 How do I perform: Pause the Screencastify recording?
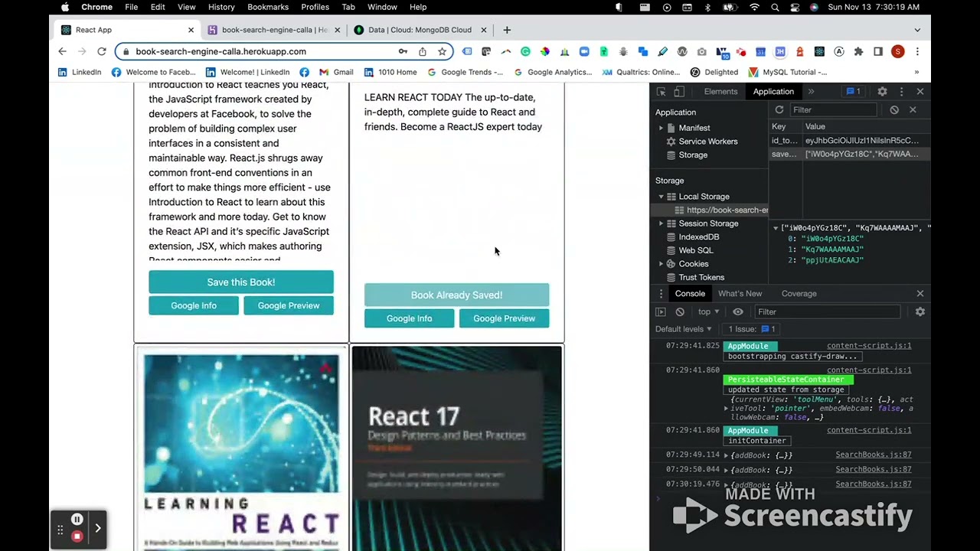click(x=77, y=520)
